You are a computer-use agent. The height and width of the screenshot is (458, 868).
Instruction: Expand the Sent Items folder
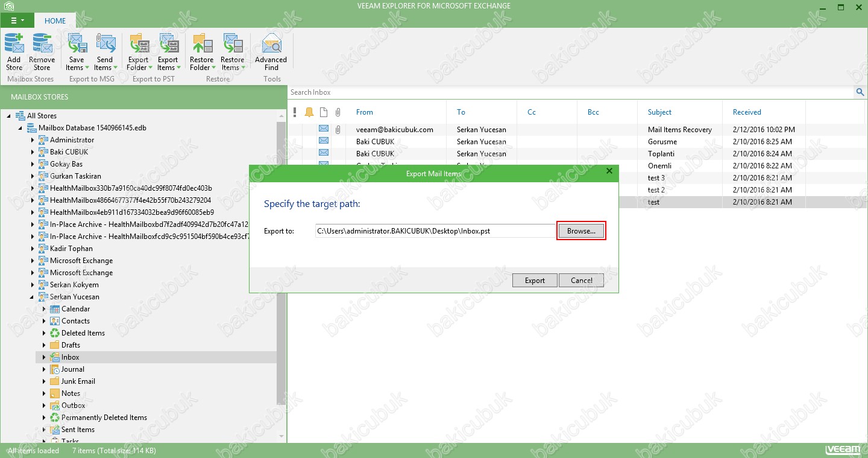(44, 430)
